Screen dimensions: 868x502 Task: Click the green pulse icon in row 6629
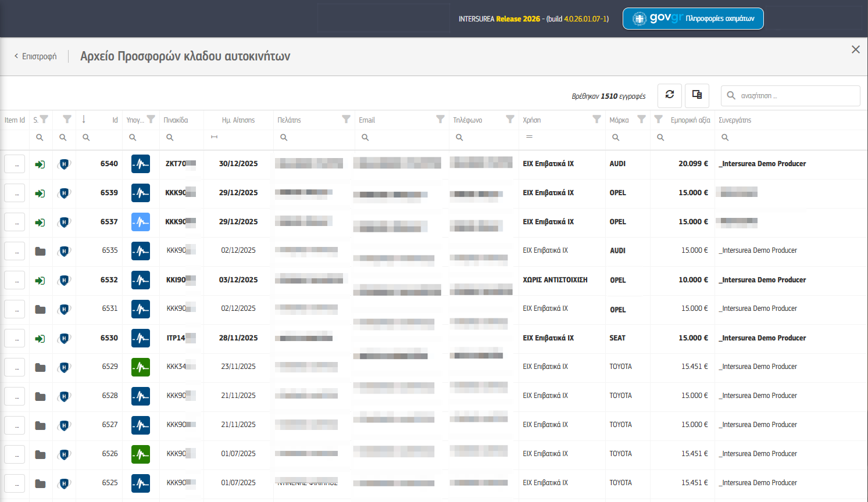pos(141,367)
